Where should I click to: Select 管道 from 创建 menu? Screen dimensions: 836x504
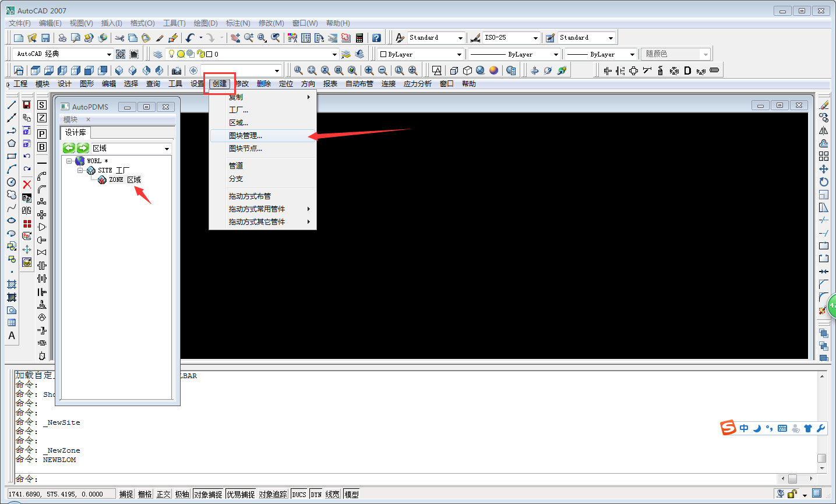click(263, 166)
